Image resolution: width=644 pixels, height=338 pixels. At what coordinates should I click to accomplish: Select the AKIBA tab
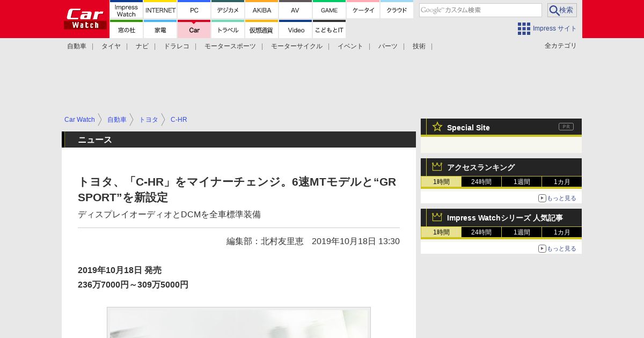tap(261, 10)
